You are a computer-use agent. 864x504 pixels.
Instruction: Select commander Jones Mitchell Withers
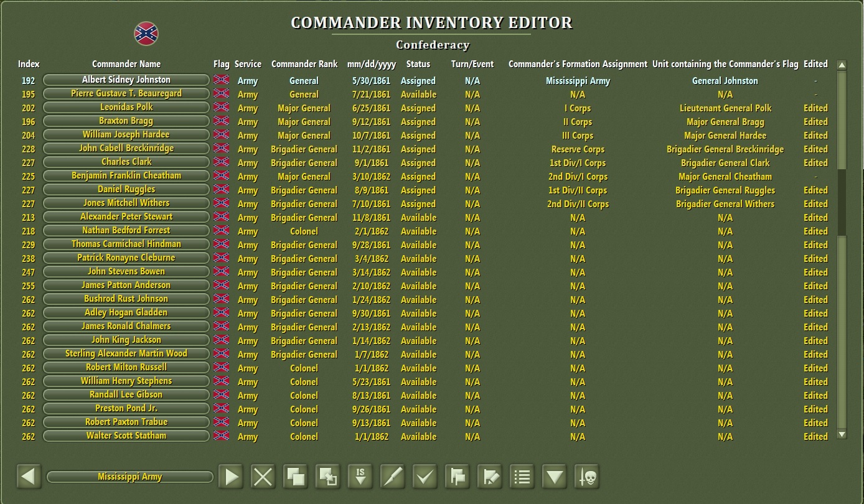pyautogui.click(x=126, y=203)
